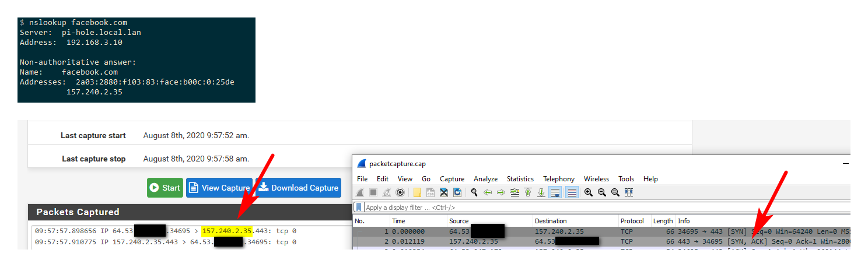Click the nslookup facebook.com command line
The width and height of the screenshot is (868, 267).
pos(73,23)
